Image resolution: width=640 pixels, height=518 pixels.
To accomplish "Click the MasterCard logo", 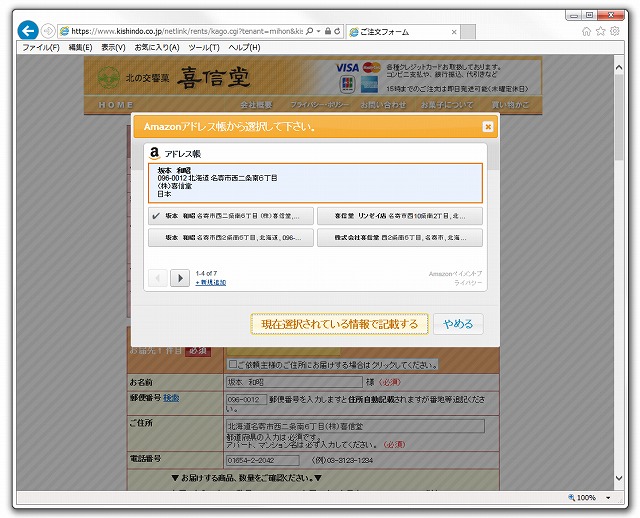I will [371, 67].
